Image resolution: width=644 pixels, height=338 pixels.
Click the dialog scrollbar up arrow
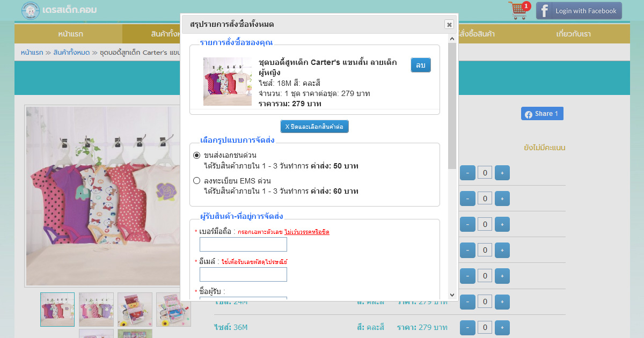[x=452, y=39]
